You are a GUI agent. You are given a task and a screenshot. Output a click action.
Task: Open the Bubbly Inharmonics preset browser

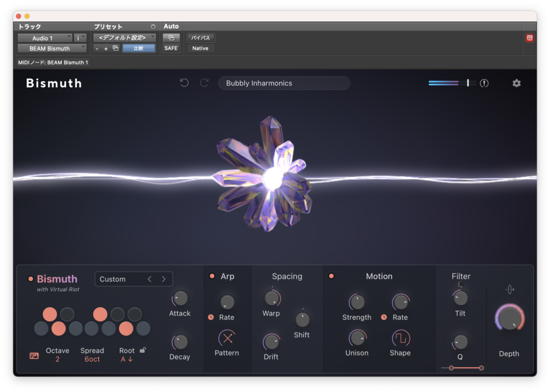284,83
